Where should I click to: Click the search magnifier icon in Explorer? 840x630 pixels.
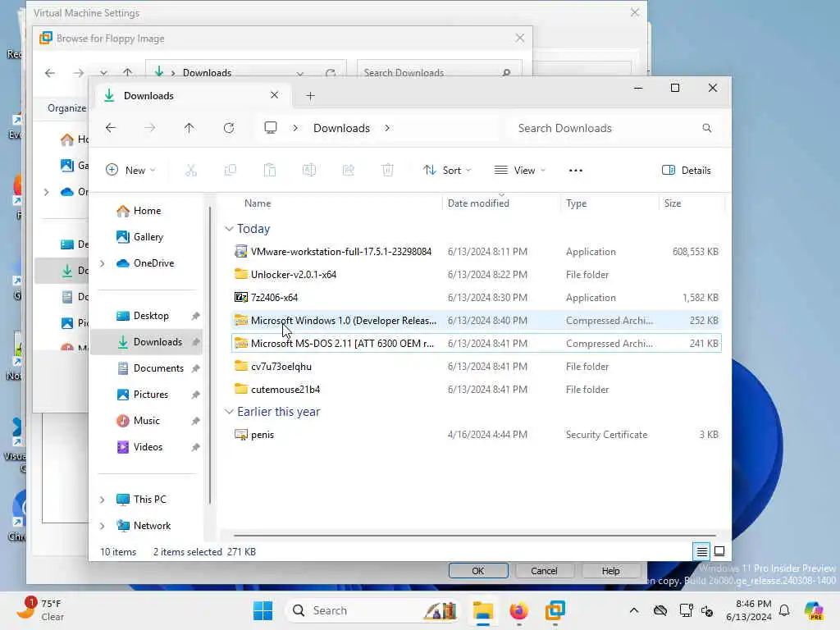[706, 128]
